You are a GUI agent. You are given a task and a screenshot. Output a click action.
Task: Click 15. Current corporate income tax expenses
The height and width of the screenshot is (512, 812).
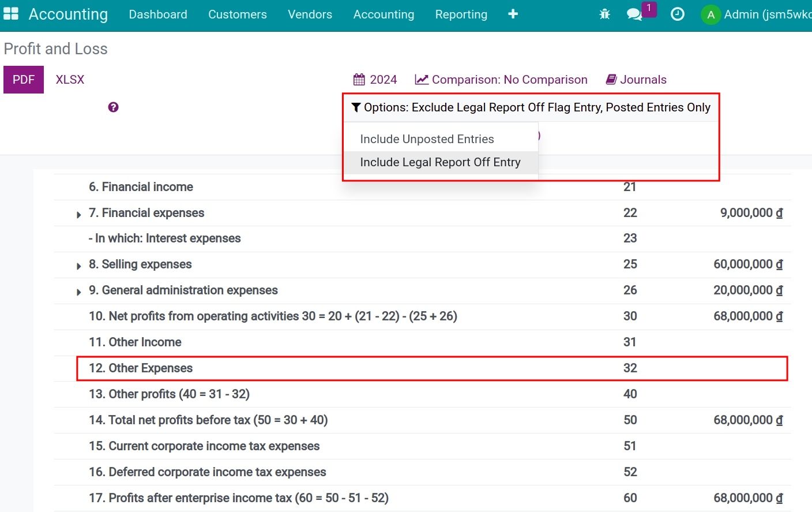tap(204, 446)
